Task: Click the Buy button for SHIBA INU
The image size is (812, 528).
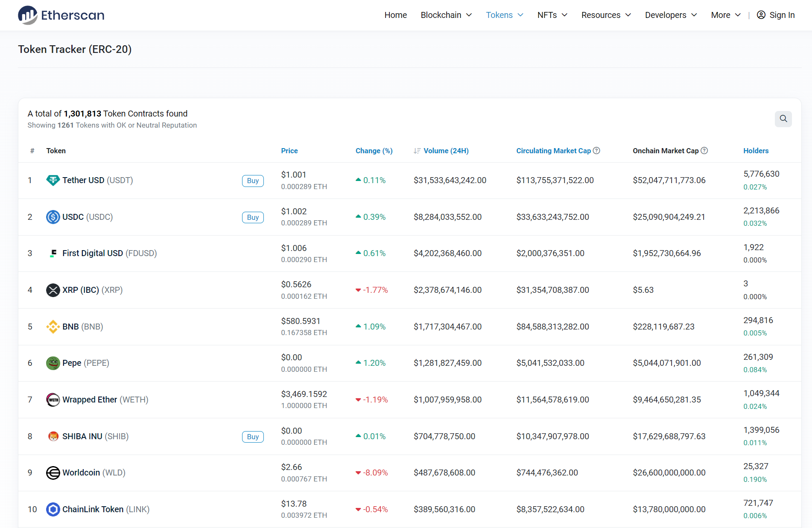Action: (x=253, y=437)
